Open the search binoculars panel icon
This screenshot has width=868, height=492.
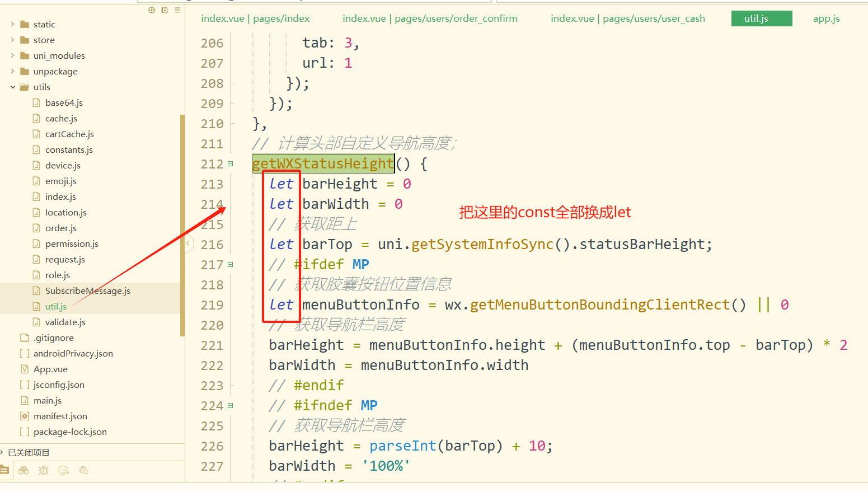(24, 470)
